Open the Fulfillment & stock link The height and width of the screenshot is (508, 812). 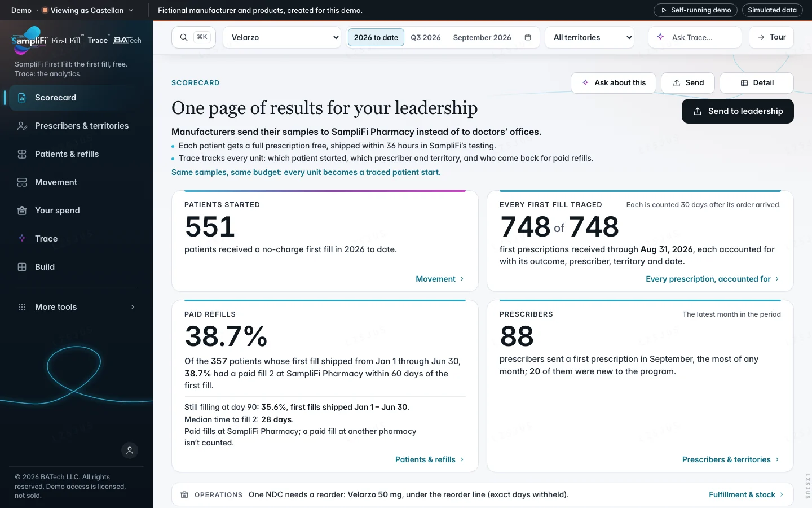(x=746, y=494)
